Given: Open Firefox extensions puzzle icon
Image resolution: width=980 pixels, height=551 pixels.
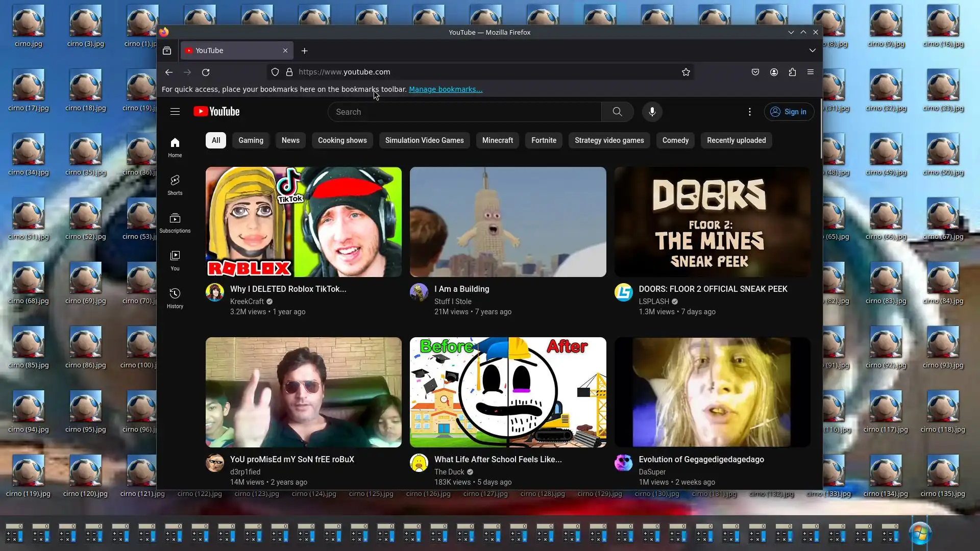Looking at the screenshot, I should pyautogui.click(x=792, y=72).
